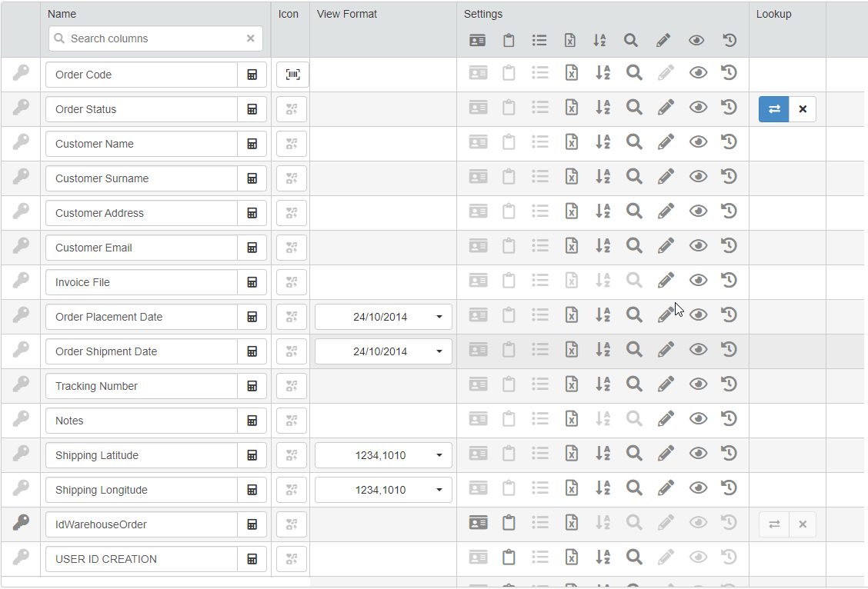Image resolution: width=868 pixels, height=589 pixels.
Task: Remove the lookup on the Order Status row
Action: 803,109
